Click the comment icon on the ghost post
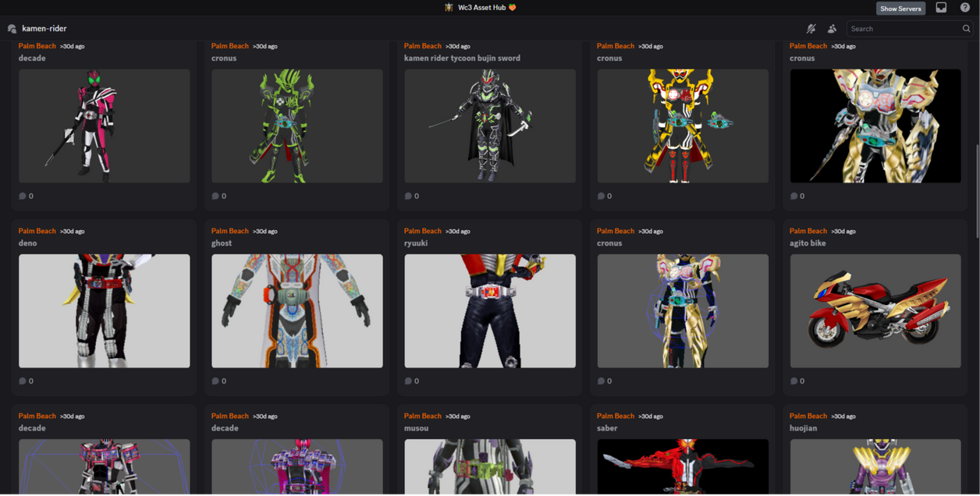This screenshot has height=496, width=980. pos(215,381)
